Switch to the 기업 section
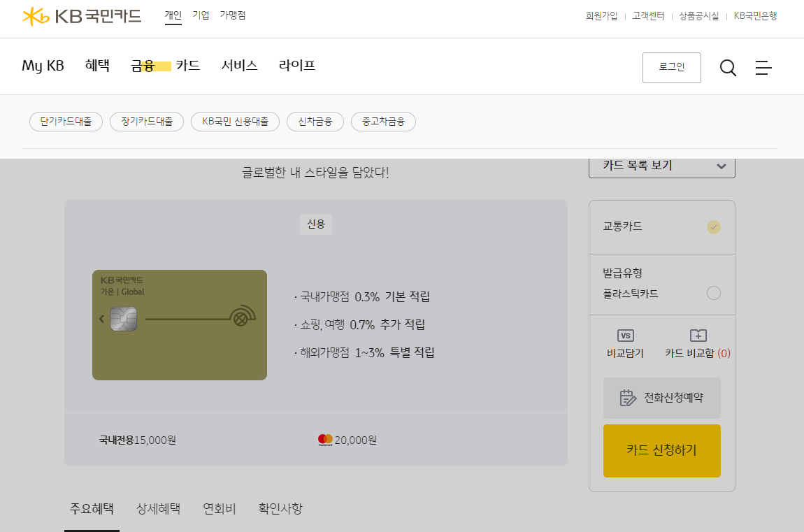The height and width of the screenshot is (532, 804). (x=201, y=16)
